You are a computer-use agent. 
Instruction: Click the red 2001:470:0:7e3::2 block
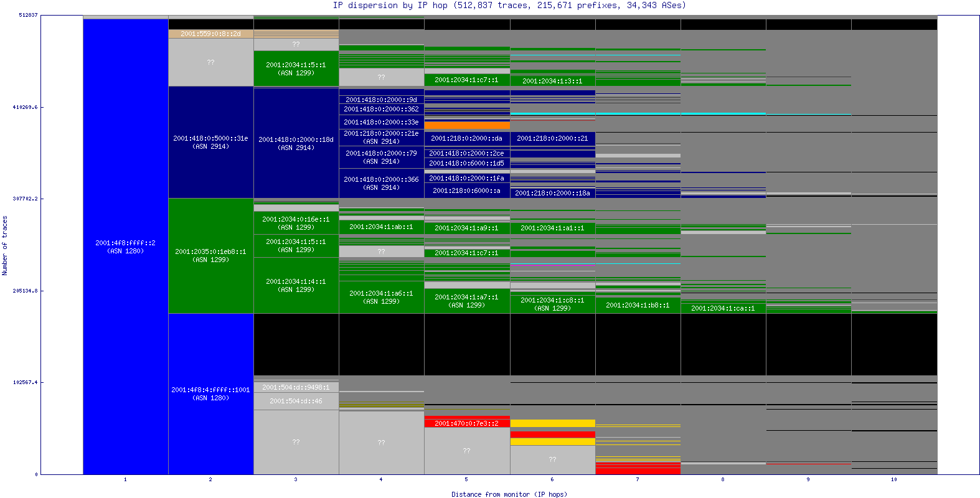466,423
